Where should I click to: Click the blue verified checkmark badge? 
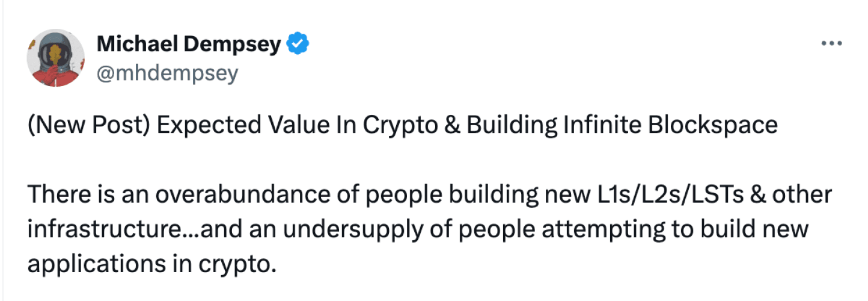tap(298, 44)
